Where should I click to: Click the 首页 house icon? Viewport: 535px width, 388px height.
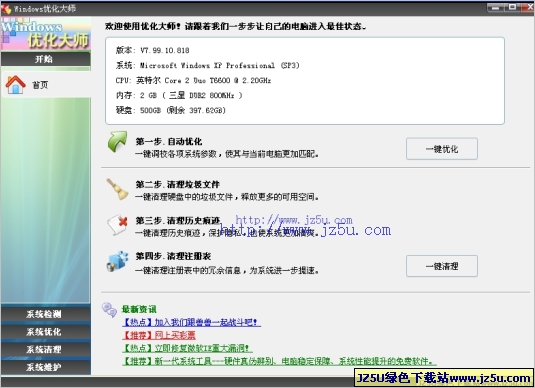coord(16,85)
